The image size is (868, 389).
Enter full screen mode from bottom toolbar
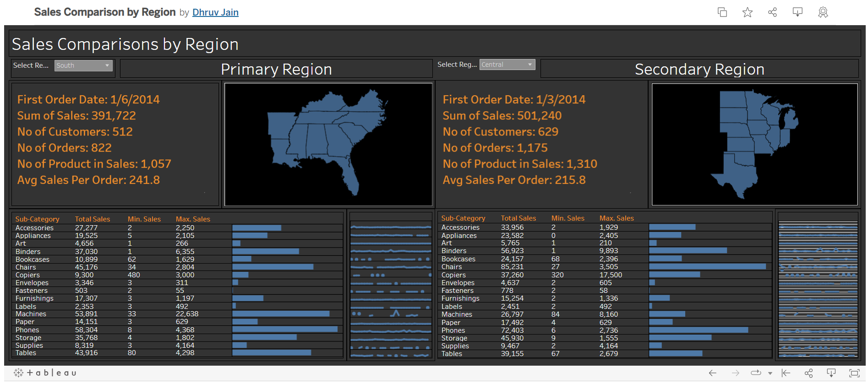pyautogui.click(x=854, y=373)
